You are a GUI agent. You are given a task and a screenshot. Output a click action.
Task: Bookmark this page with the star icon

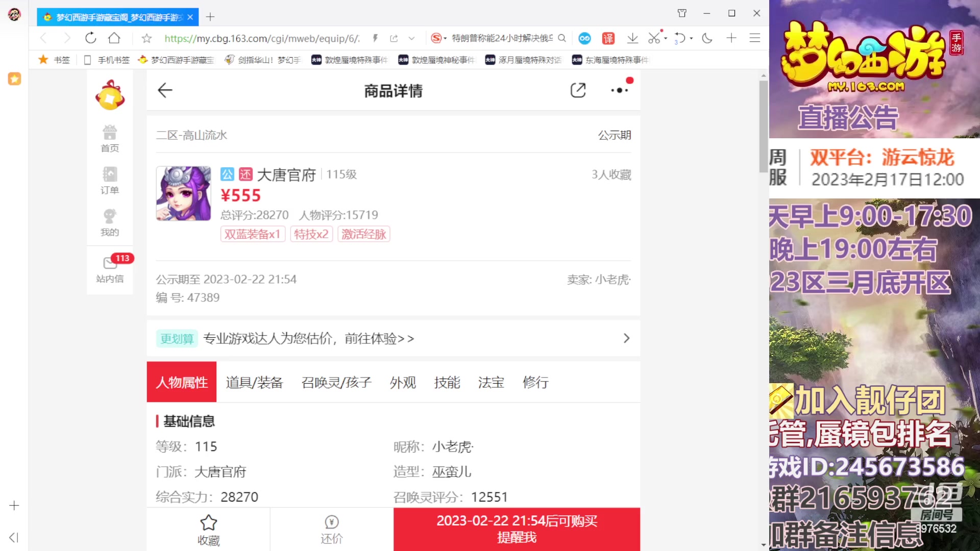pyautogui.click(x=146, y=38)
